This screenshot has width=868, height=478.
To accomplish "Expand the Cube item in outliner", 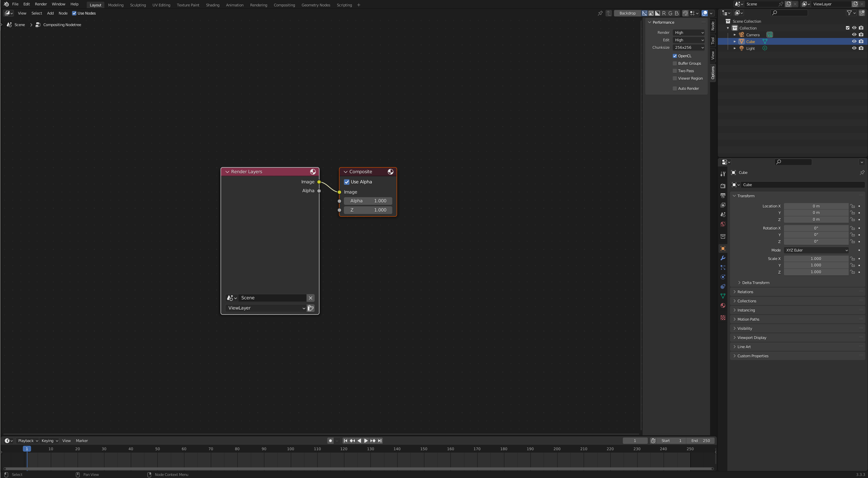I will (735, 41).
